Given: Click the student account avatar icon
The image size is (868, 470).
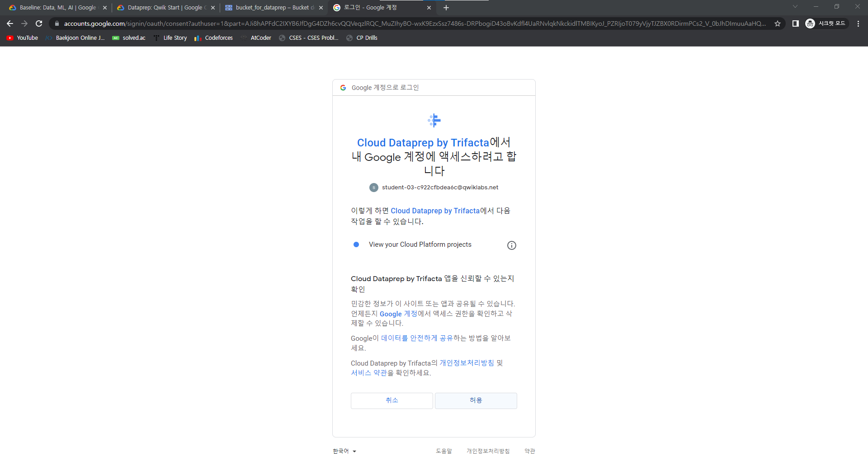Looking at the screenshot, I should [x=374, y=188].
